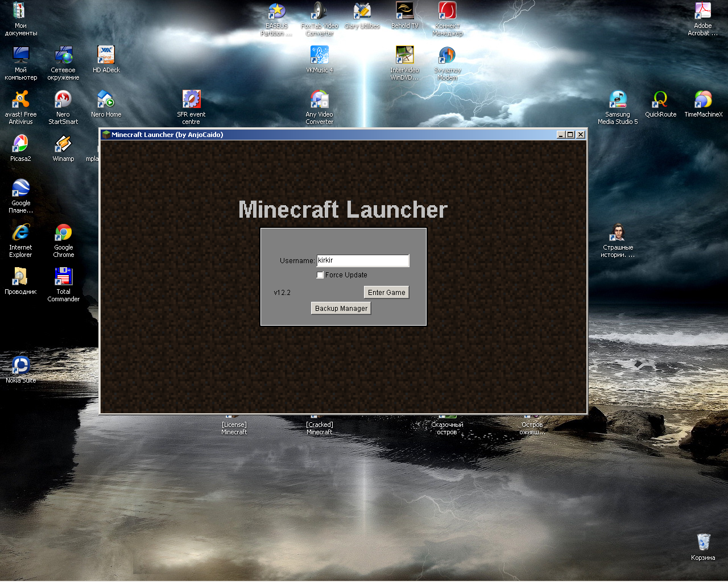Click the Enter Game button

coord(387,292)
